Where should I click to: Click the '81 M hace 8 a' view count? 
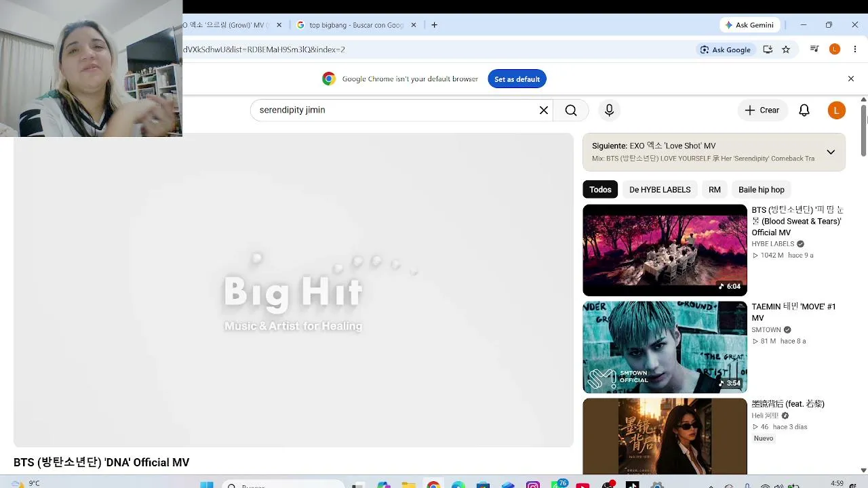779,341
